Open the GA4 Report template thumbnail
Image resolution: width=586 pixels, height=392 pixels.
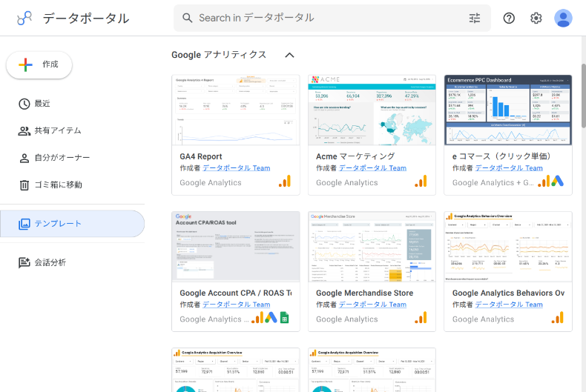[236, 110]
